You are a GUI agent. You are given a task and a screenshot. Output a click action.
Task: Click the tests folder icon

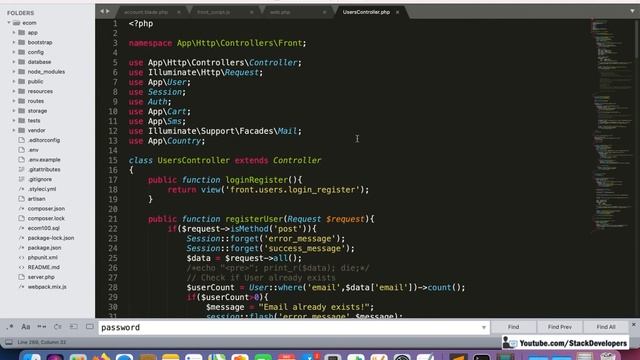click(22, 120)
